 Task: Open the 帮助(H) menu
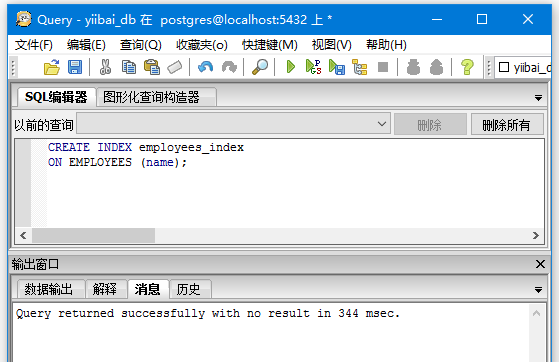[x=386, y=45]
